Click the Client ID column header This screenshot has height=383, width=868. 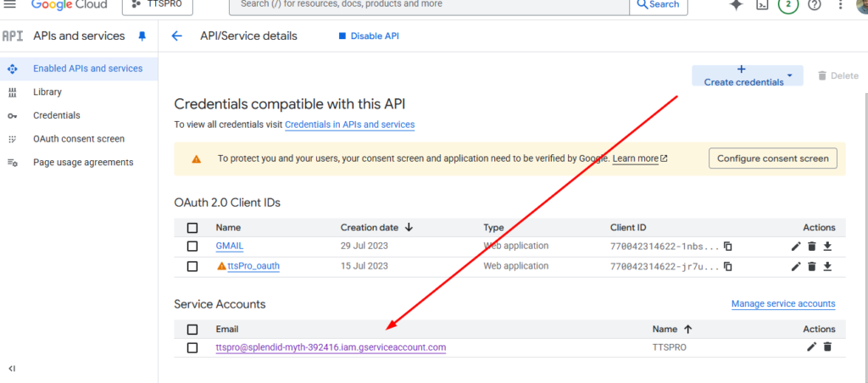pos(628,227)
